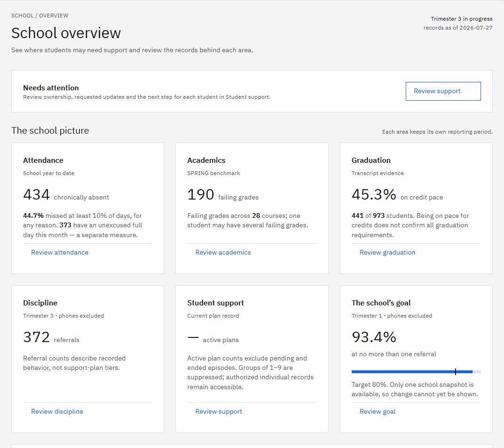Image resolution: width=504 pixels, height=448 pixels.
Task: Open Review support link in Student support card
Action: point(219,411)
